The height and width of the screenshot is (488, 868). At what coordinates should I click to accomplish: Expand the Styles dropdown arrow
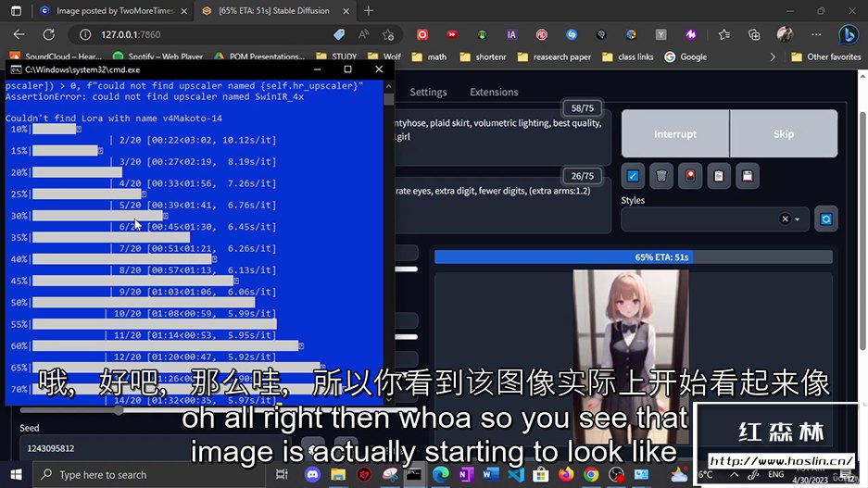click(x=798, y=219)
